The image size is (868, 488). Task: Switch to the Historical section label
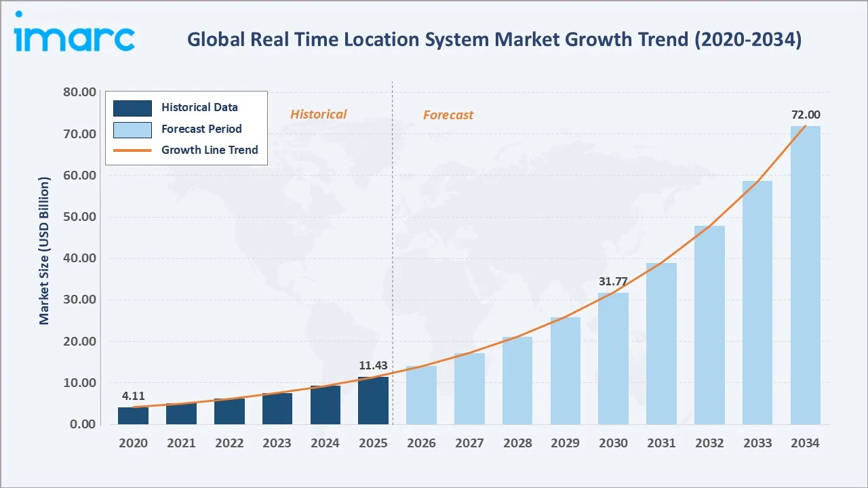[x=318, y=114]
